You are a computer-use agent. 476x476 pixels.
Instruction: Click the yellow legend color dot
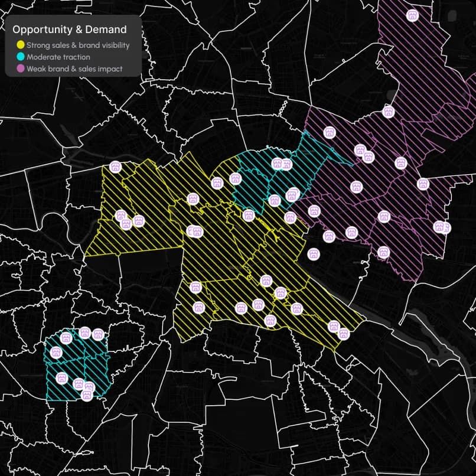[21, 45]
